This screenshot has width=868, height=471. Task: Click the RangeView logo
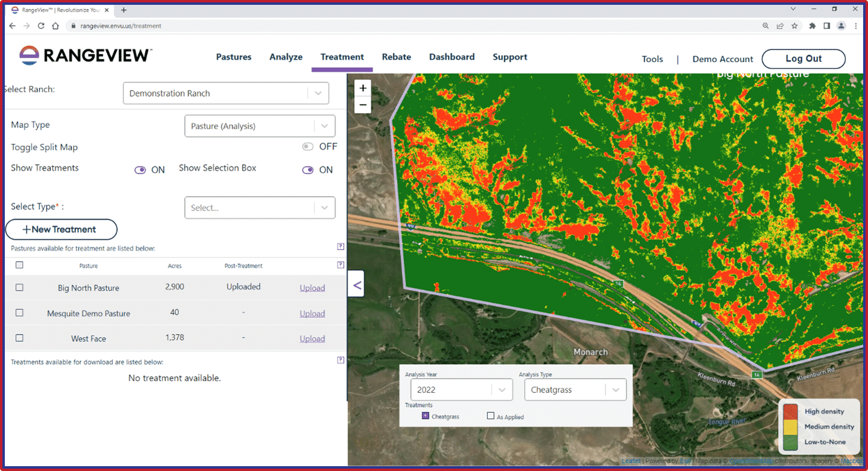click(x=85, y=55)
